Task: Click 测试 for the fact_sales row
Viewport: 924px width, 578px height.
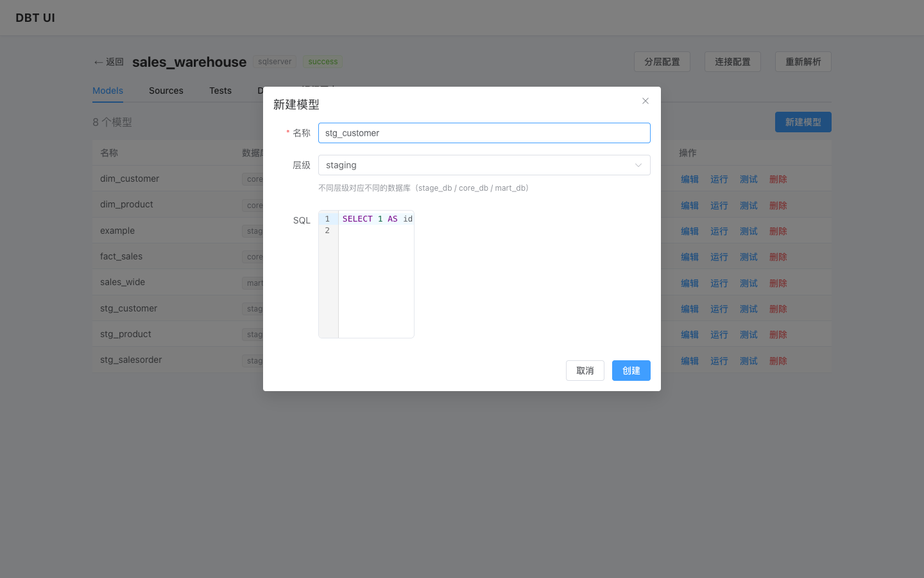Action: tap(749, 257)
